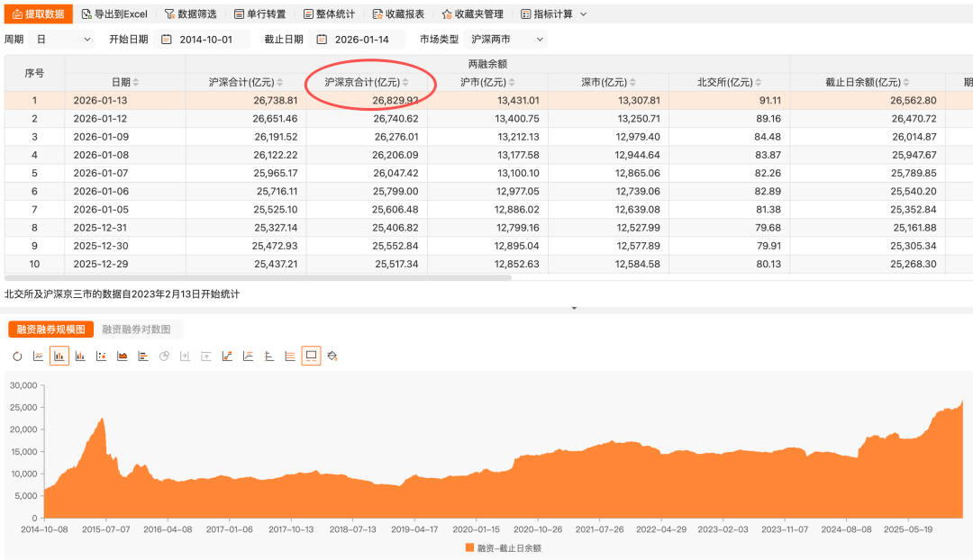The height and width of the screenshot is (560, 973).
Task: Click the 序号 column header
Action: tap(34, 73)
